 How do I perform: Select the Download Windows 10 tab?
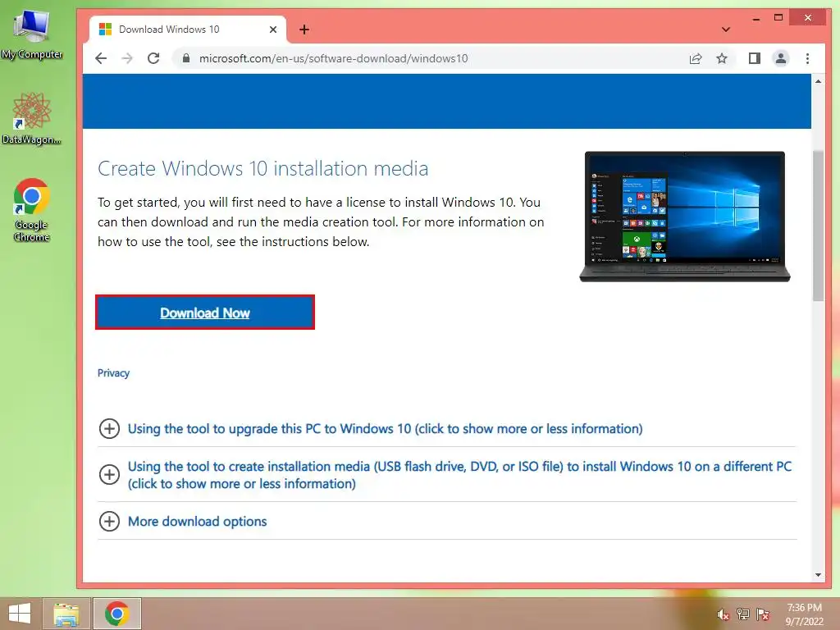(x=188, y=30)
